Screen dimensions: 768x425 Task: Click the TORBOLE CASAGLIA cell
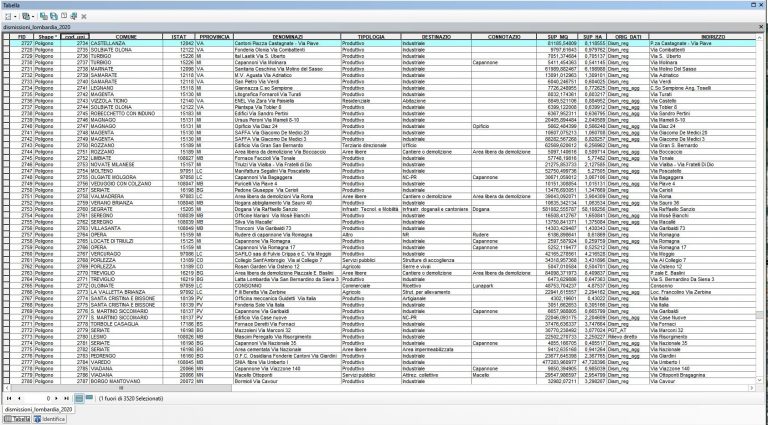pos(126,324)
